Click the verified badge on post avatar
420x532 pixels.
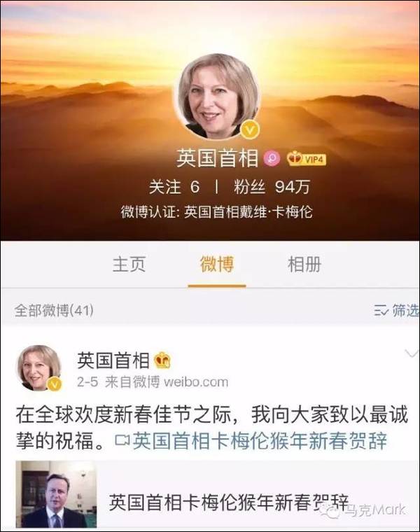(x=55, y=384)
